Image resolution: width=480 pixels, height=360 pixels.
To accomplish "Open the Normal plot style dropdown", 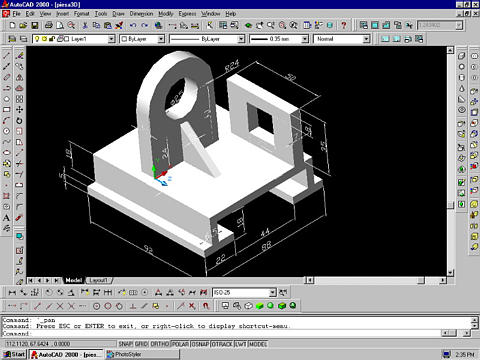I will [x=366, y=39].
